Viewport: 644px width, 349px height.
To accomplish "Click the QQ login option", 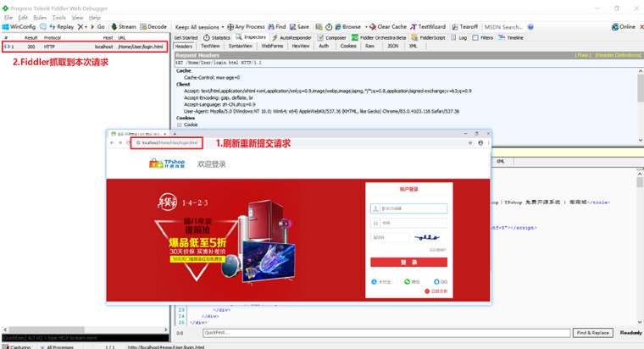I will pyautogui.click(x=441, y=282).
